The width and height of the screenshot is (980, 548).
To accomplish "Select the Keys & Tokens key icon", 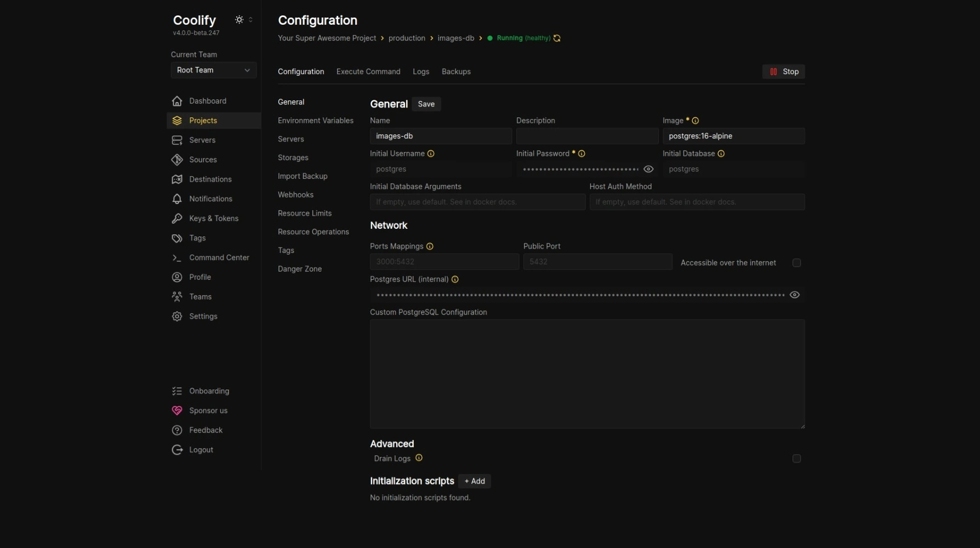I will (x=176, y=218).
